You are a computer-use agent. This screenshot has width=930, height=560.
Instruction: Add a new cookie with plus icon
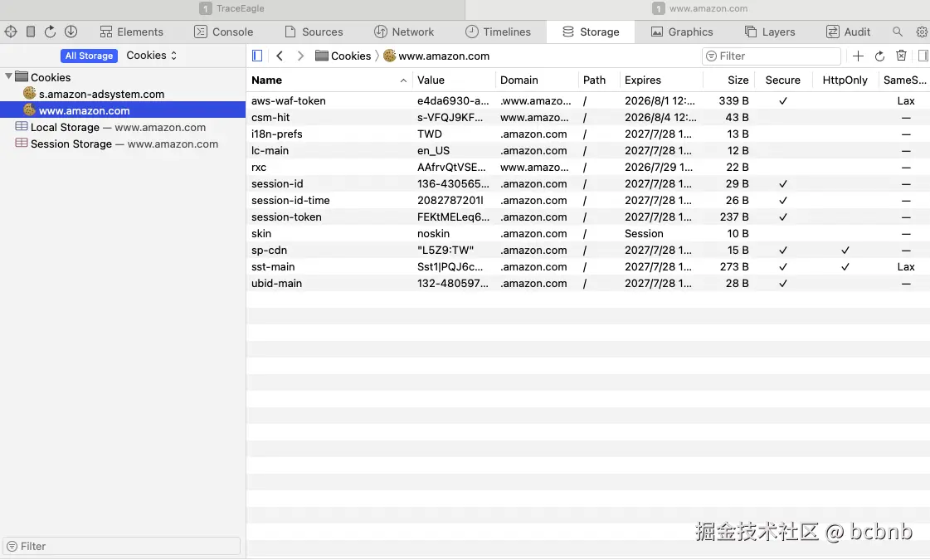(858, 56)
